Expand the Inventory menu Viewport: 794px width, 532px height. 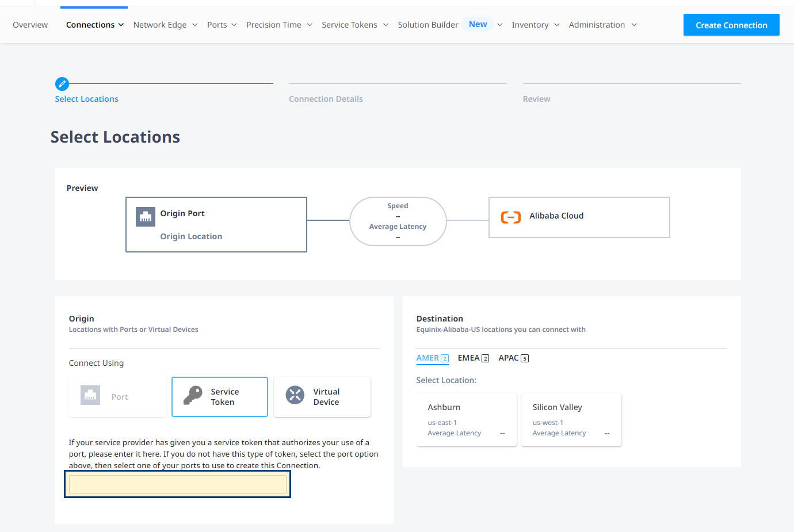[x=536, y=25]
